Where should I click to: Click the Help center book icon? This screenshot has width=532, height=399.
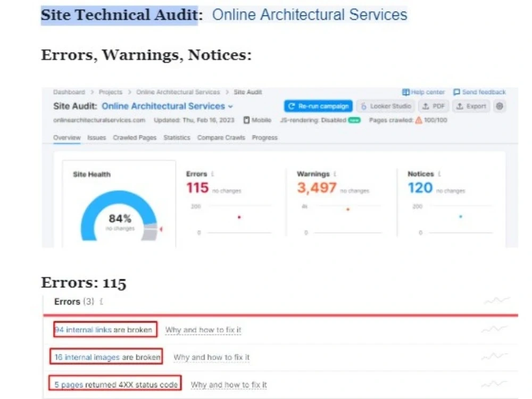pyautogui.click(x=406, y=92)
